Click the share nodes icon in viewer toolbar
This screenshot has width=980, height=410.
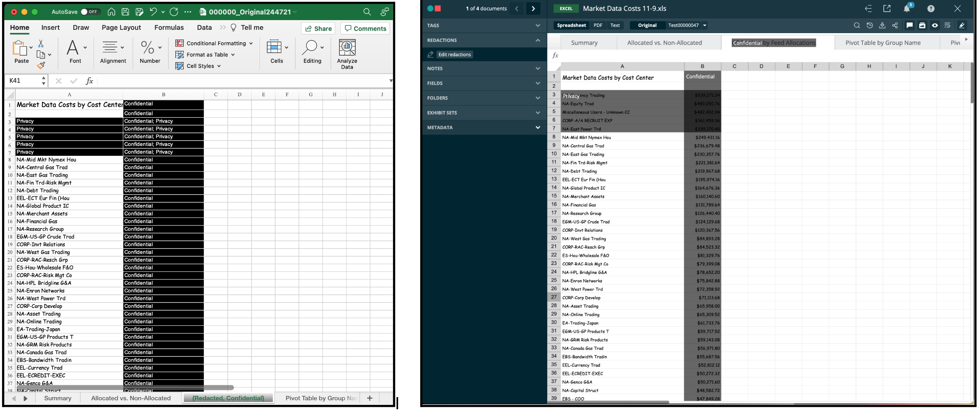pos(895,25)
